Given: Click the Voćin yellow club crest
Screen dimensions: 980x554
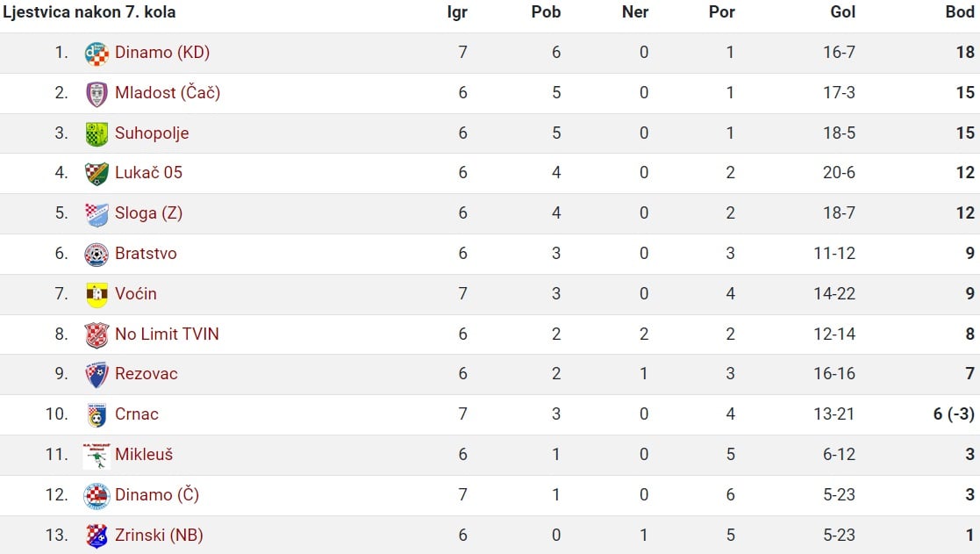Looking at the screenshot, I should (x=97, y=294).
